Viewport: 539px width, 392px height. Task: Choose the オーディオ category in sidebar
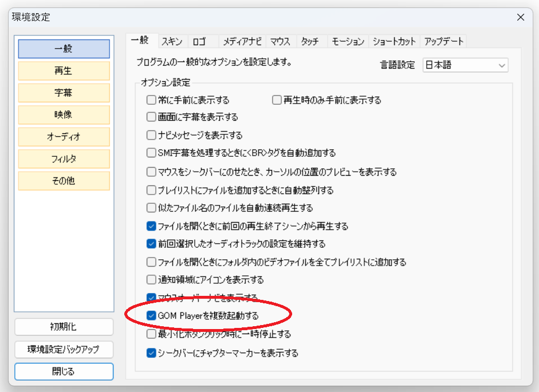[x=64, y=137]
